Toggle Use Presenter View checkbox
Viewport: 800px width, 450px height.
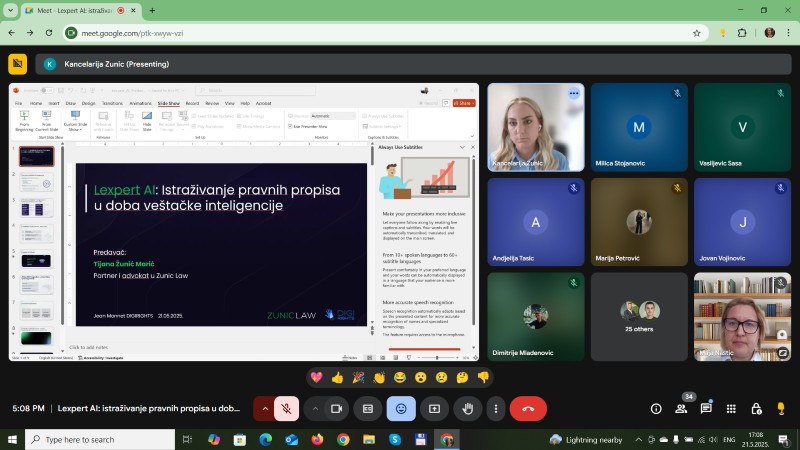[x=290, y=127]
